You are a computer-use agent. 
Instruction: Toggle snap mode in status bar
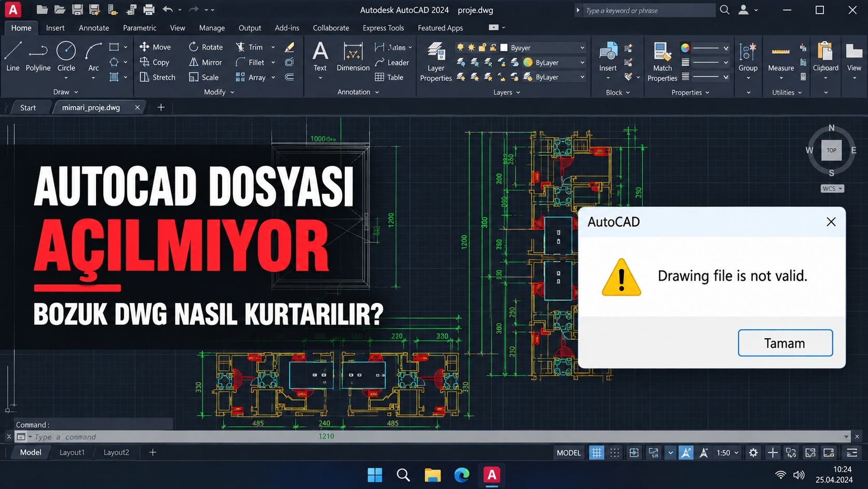[615, 453]
